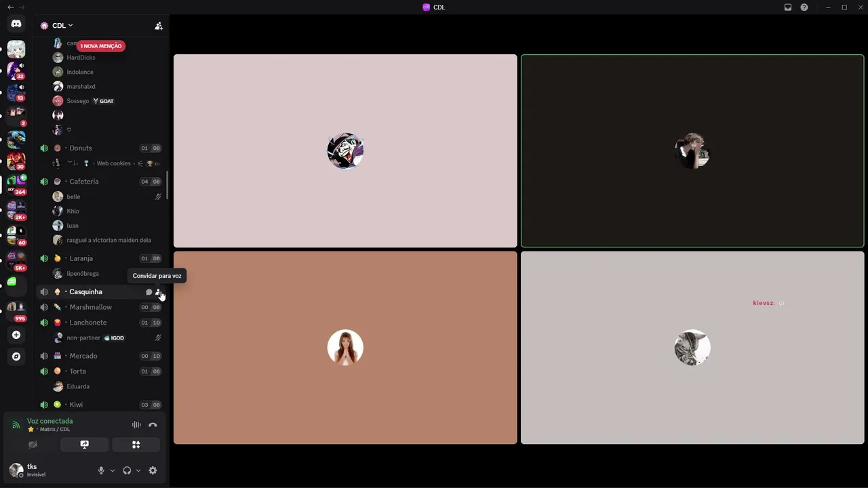
Task: Click share your screen button
Action: [x=84, y=445]
